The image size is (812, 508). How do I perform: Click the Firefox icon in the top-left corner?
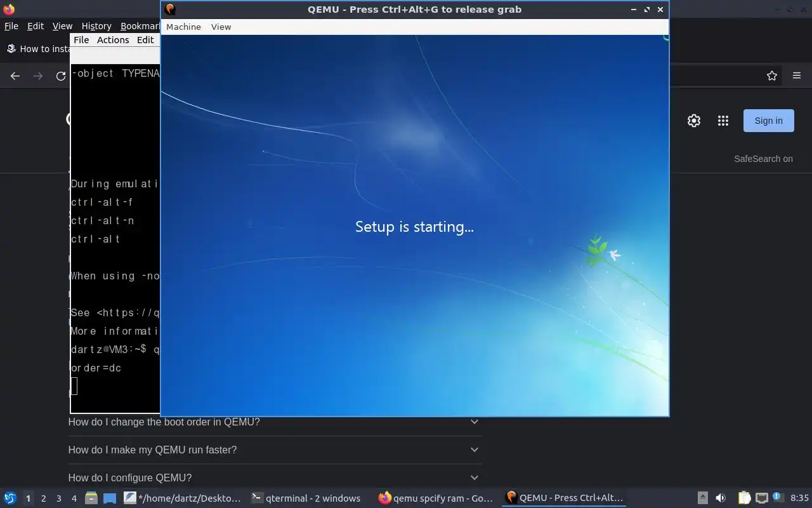point(9,9)
